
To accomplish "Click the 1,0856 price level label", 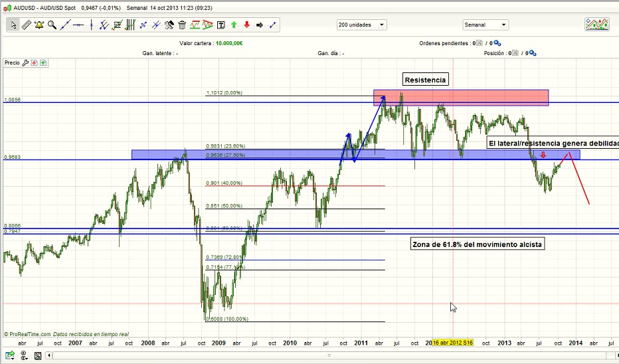I will coord(12,100).
